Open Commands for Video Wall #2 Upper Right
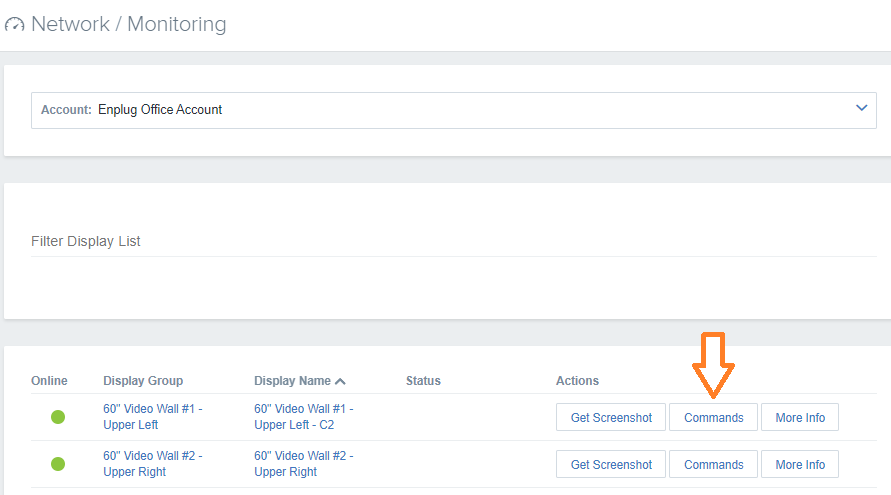 tap(714, 465)
